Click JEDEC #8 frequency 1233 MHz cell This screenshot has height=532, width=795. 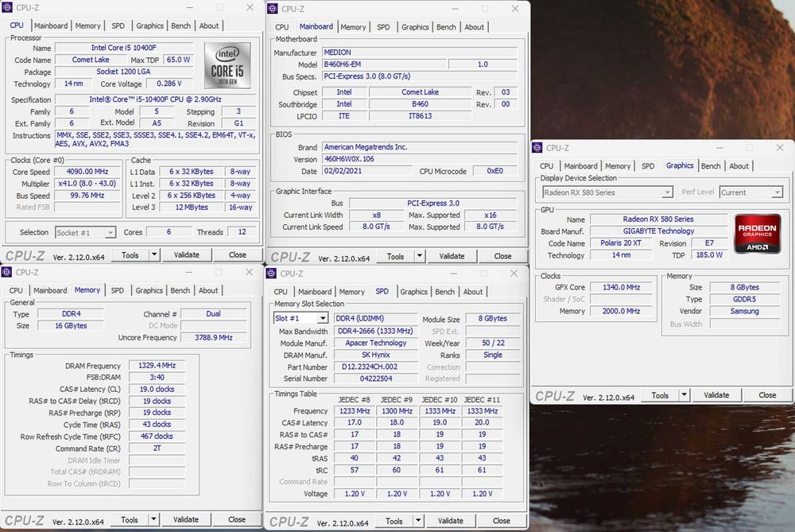tap(355, 411)
